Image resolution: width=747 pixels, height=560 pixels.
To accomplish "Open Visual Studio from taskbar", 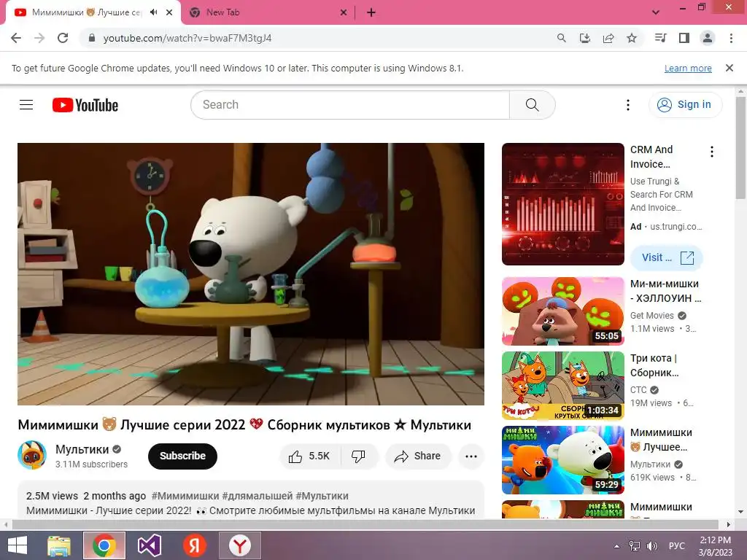I will [x=149, y=545].
